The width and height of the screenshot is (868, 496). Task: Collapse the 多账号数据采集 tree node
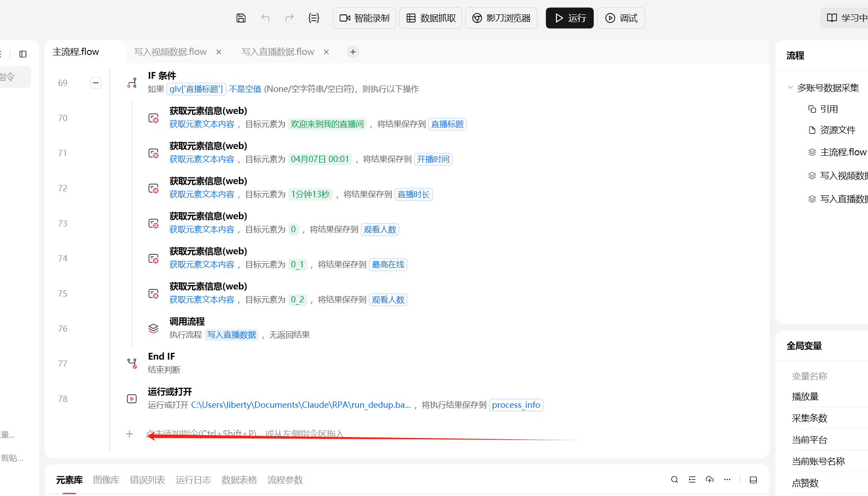(x=791, y=87)
